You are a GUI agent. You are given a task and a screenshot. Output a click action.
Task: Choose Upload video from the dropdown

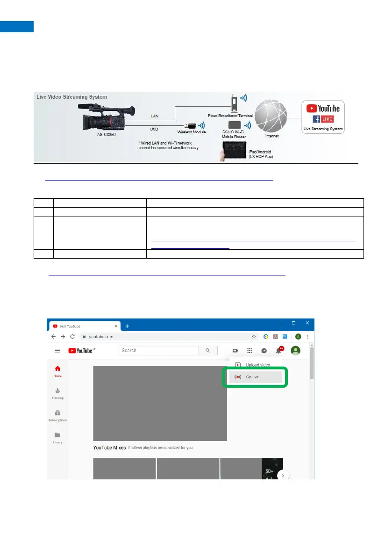256,365
